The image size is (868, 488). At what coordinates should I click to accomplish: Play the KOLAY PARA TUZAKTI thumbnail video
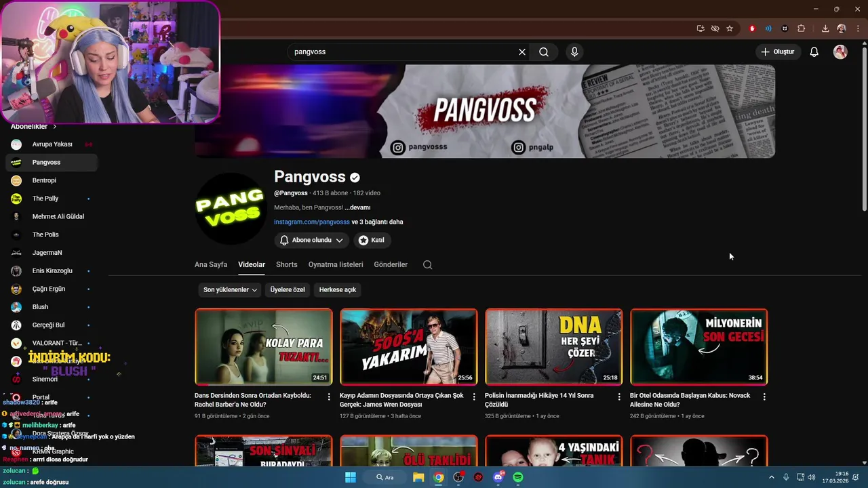[x=264, y=347]
